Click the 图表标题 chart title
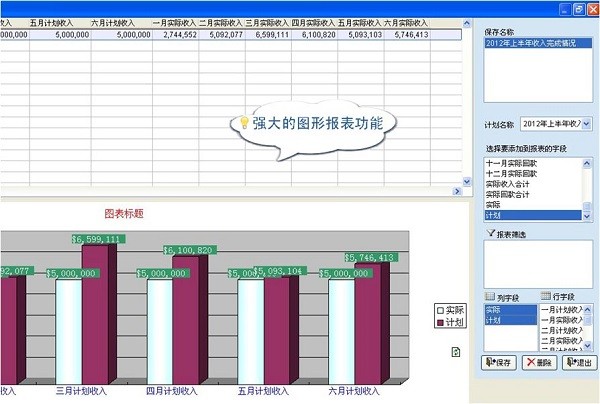This screenshot has height=404, width=600. (x=124, y=213)
